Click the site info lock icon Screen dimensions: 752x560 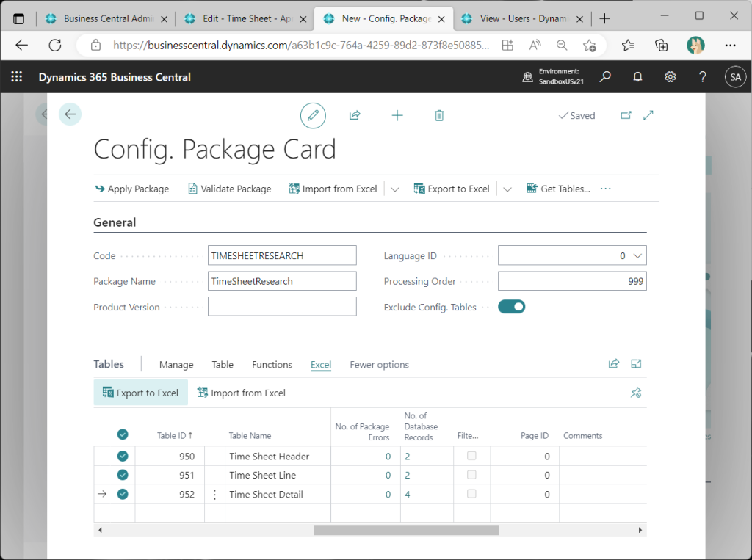(x=96, y=46)
